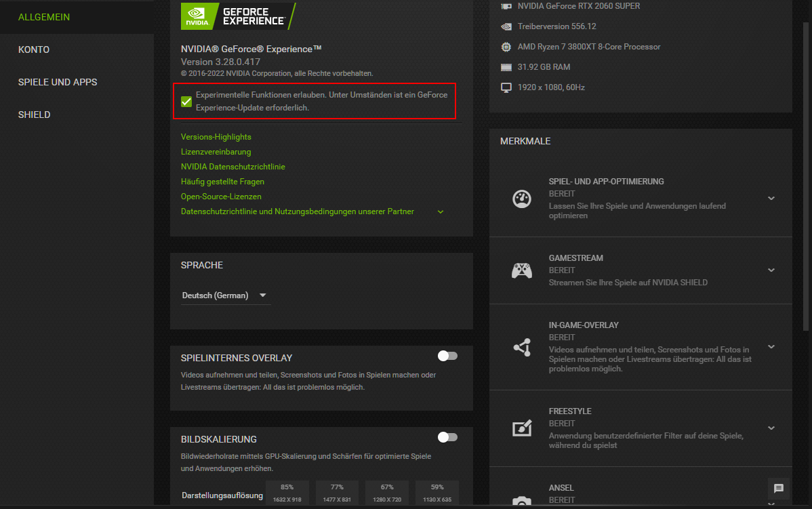Click the Freestyle filter icon
Image resolution: width=812 pixels, height=509 pixels.
(521, 428)
